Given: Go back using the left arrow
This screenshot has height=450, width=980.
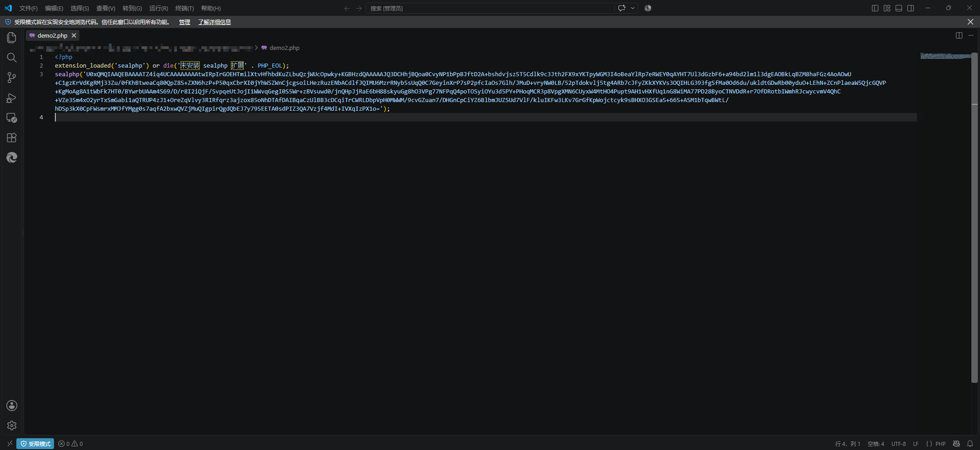Looking at the screenshot, I should tap(347, 8).
